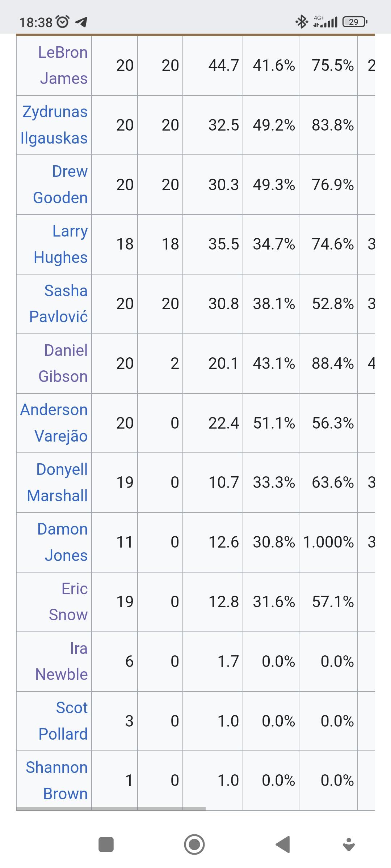391x868 pixels.
Task: Follow the Donyell Marshall link
Action: point(57,482)
